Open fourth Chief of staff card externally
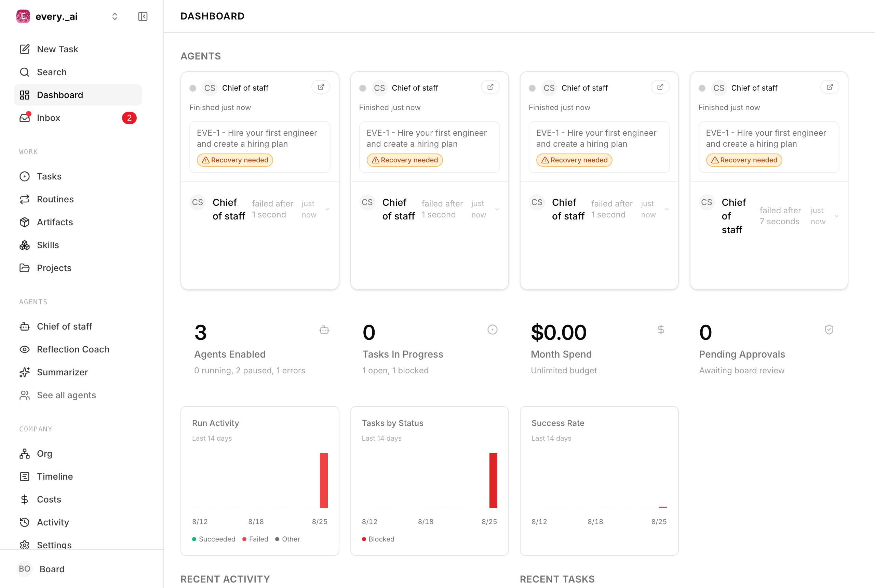875x588 pixels. pos(830,87)
